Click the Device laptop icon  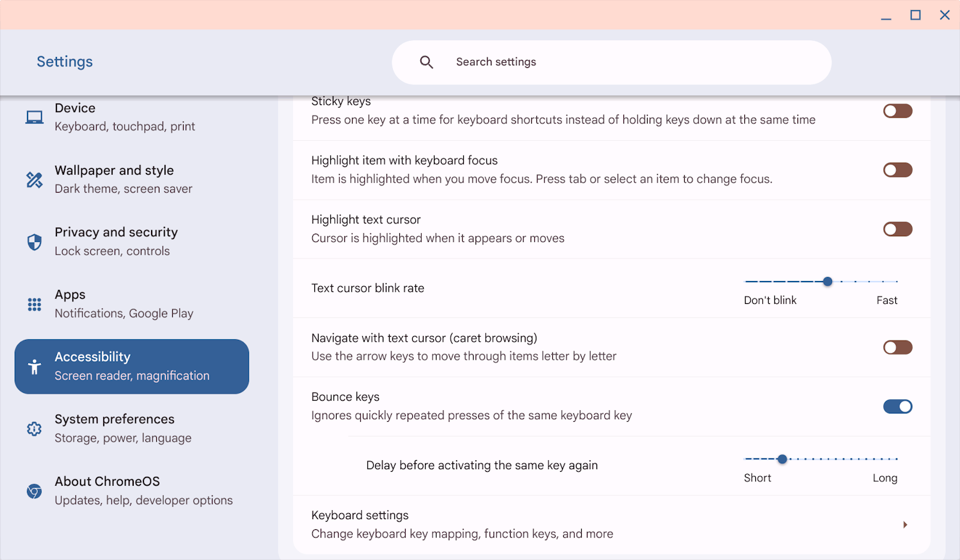pos(33,116)
